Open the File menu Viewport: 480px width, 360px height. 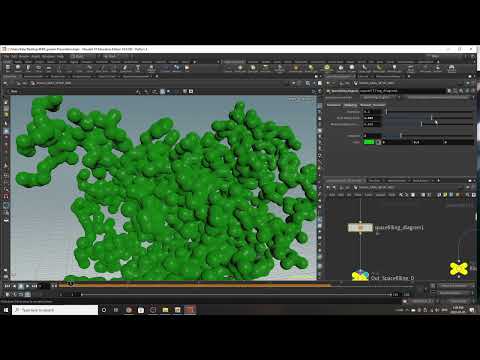6,57
